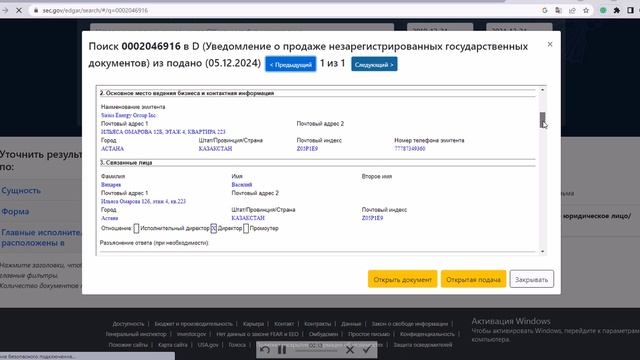Click the Открытая подача button
Image resolution: width=640 pixels, height=360 pixels.
[473, 279]
